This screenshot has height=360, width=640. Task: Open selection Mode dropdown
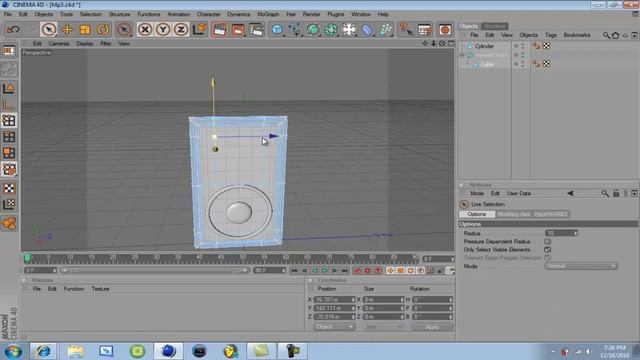pos(581,266)
